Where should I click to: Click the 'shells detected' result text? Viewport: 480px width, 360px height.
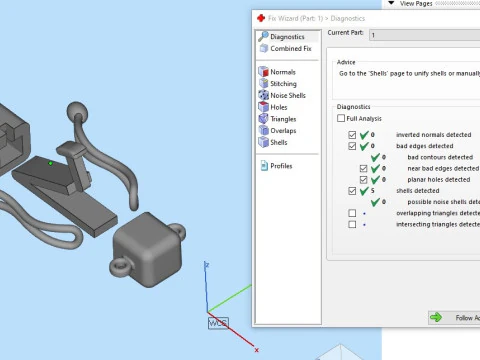point(417,191)
